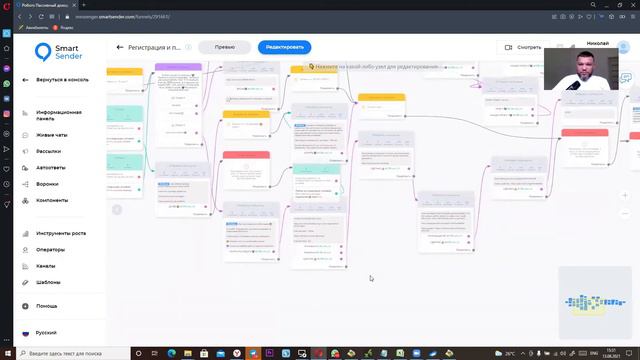Open File Explorer from taskbar
Viewport: 640px width, 360px height.
188,353
